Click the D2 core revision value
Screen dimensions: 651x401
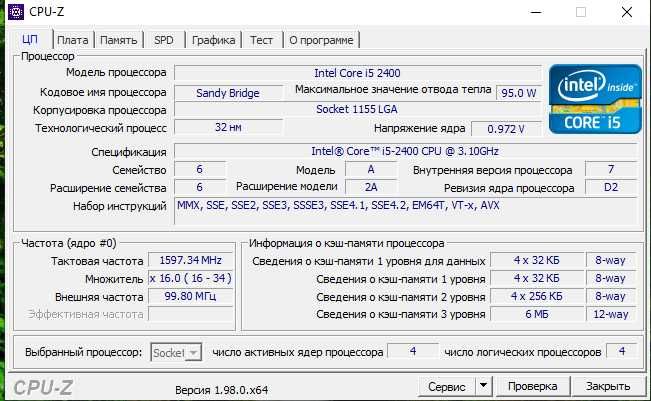tap(611, 187)
